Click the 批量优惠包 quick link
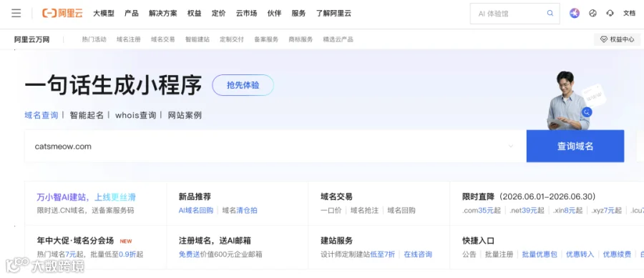 pos(540,254)
